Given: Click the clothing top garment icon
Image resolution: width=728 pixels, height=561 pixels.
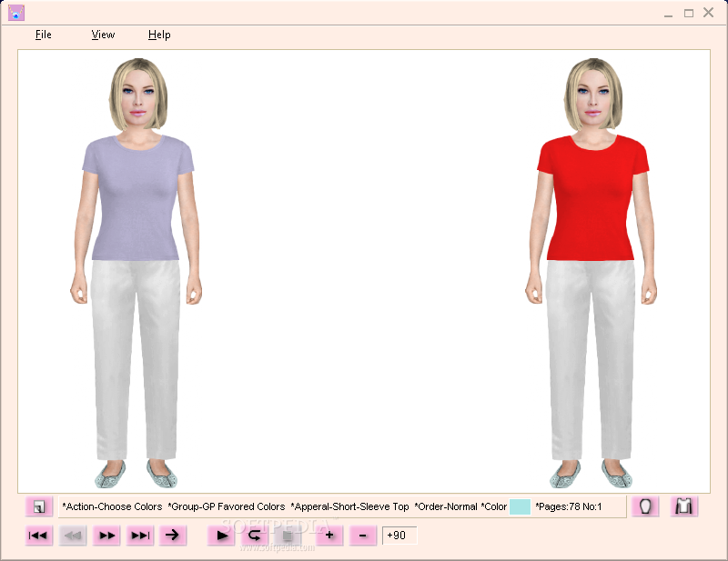Looking at the screenshot, I should point(684,506).
